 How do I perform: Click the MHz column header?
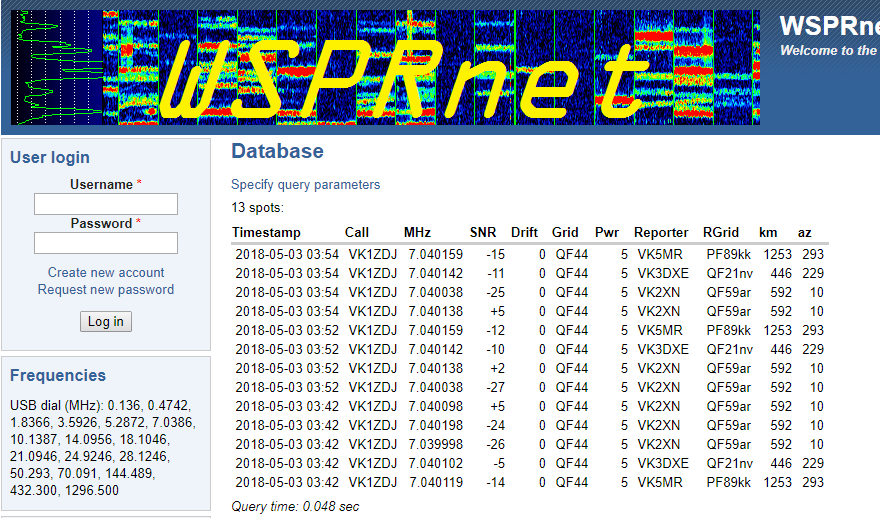(x=418, y=232)
